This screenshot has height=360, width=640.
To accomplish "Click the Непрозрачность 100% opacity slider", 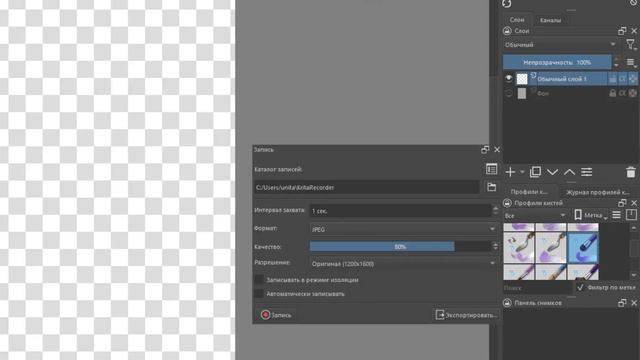I will (x=557, y=62).
